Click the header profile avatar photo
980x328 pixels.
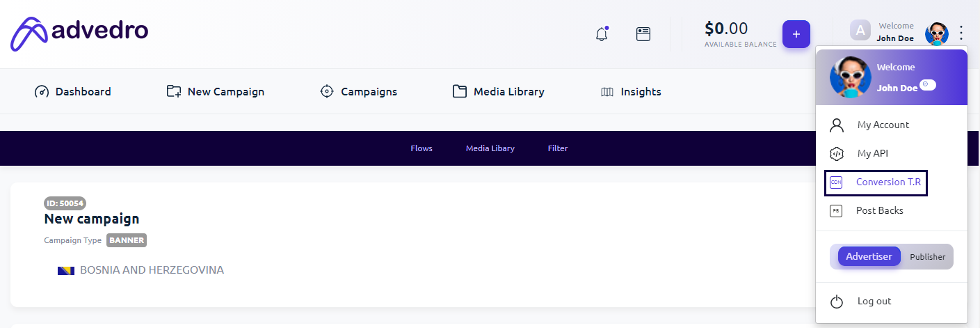click(936, 33)
